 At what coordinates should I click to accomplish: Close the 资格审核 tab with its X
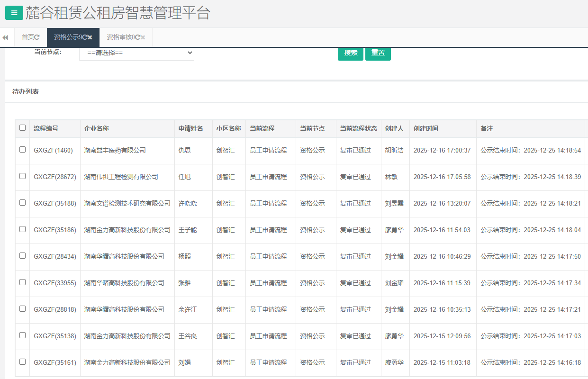(143, 37)
